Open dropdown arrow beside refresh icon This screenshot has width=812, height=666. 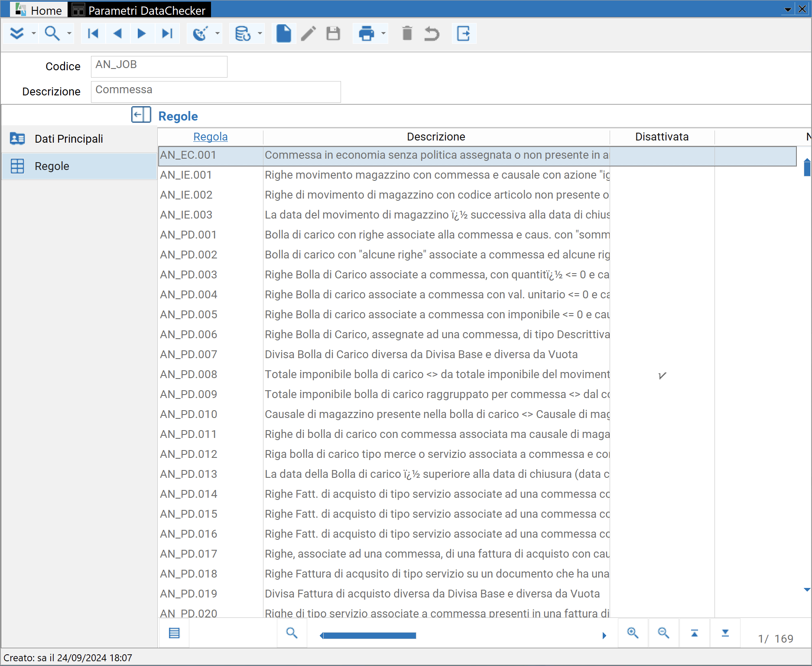(x=218, y=33)
